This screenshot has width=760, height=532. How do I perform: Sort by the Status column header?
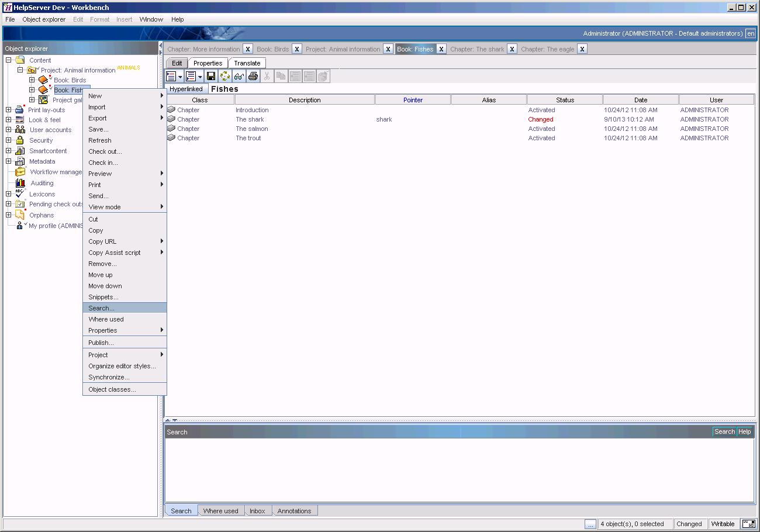click(565, 100)
